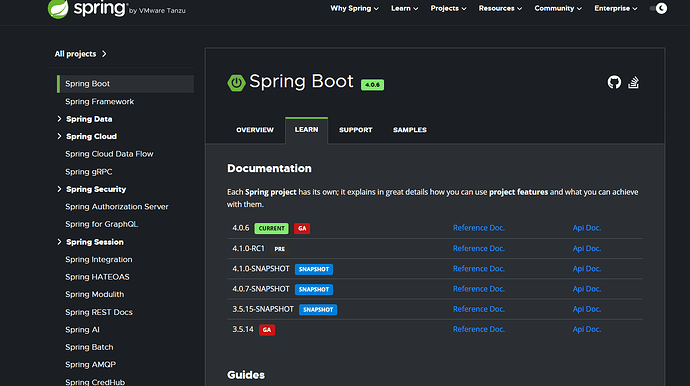Image resolution: width=690 pixels, height=386 pixels.
Task: Open Spring Cloud Data Flow project
Action: pyautogui.click(x=109, y=154)
